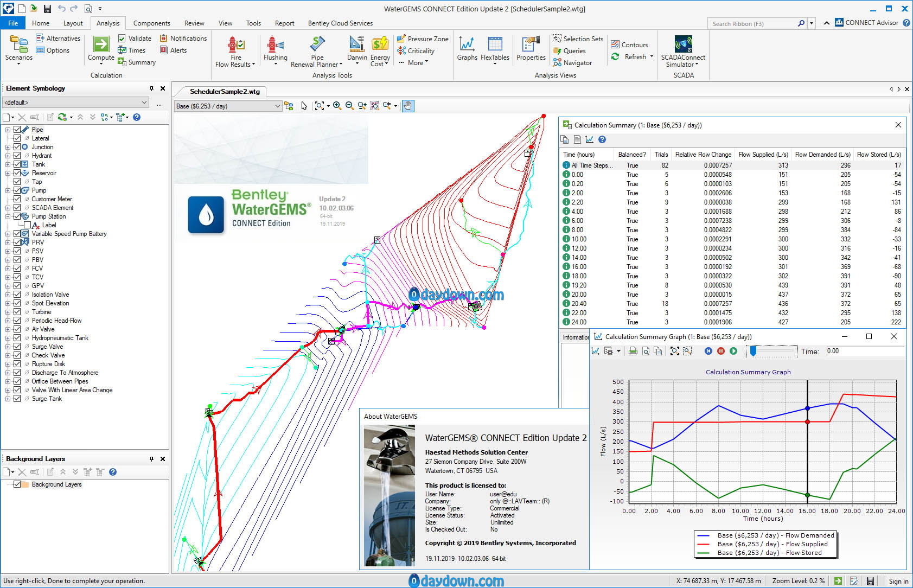Open the Darwin tool
The height and width of the screenshot is (588, 913).
[357, 50]
